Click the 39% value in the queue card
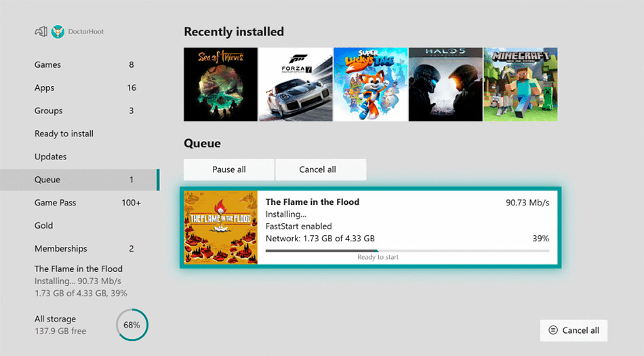Viewport: 644px width, 356px height. coord(541,239)
